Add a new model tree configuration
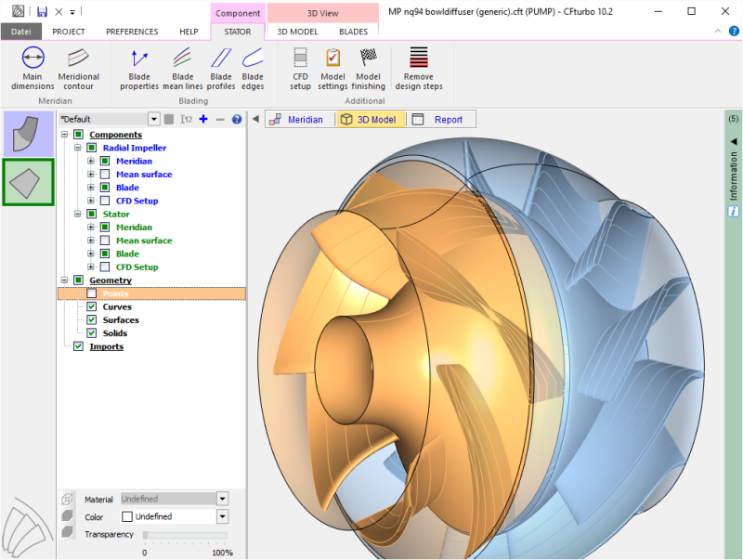This screenshot has height=560, width=743. click(203, 119)
